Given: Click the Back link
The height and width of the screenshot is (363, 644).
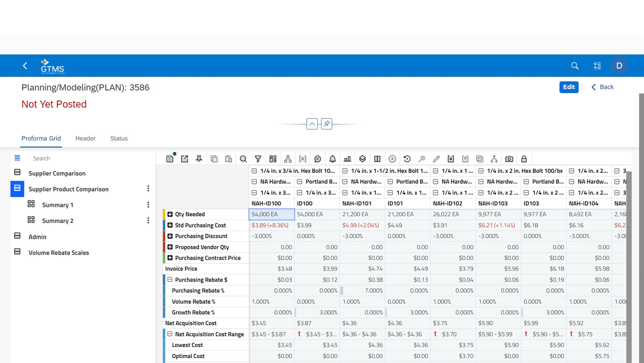Looking at the screenshot, I should click(x=602, y=87).
